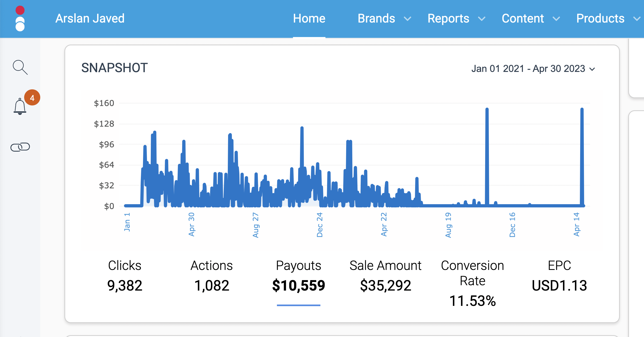
Task: Open the Products menu
Action: pos(600,19)
